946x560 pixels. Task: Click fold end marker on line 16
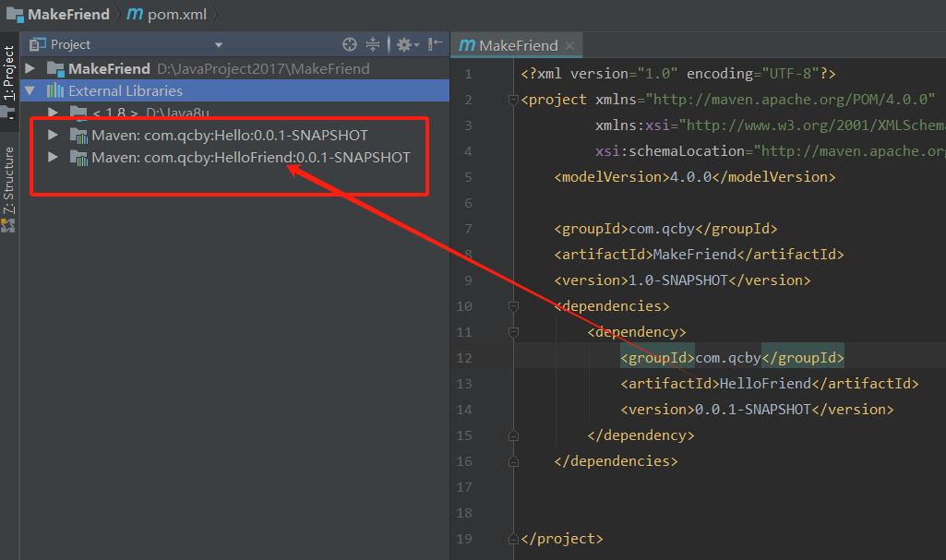click(513, 461)
